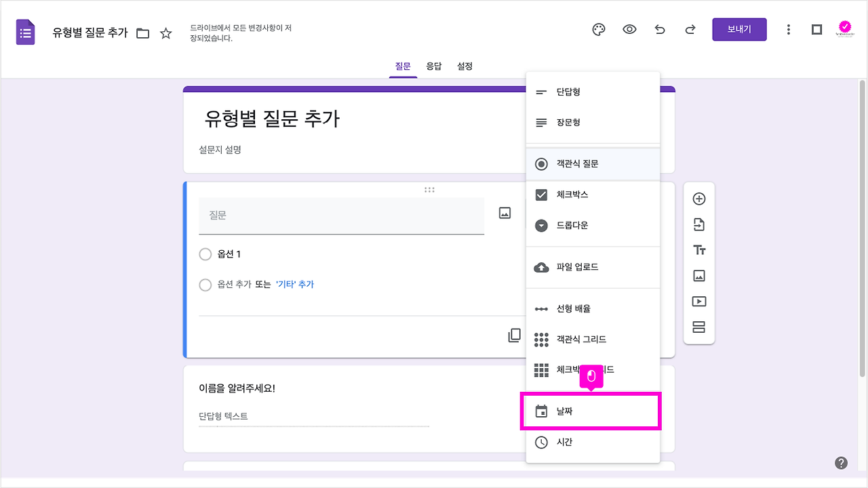868x488 pixels.
Task: Add a video using the sidebar video icon
Action: tap(698, 301)
